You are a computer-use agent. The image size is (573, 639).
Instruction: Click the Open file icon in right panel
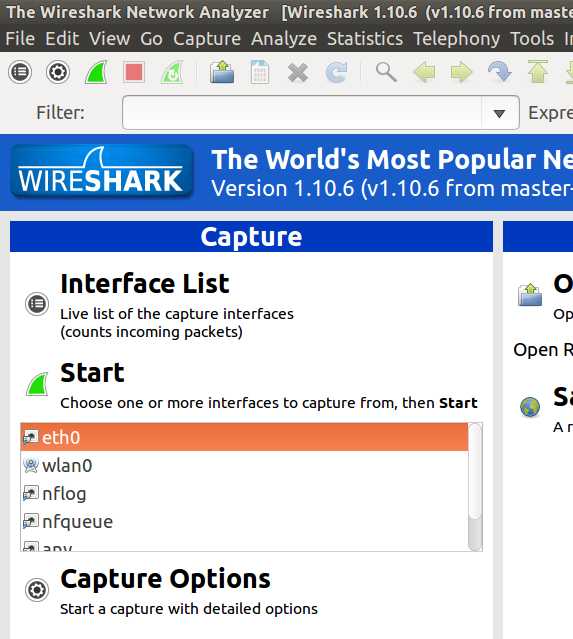(530, 294)
